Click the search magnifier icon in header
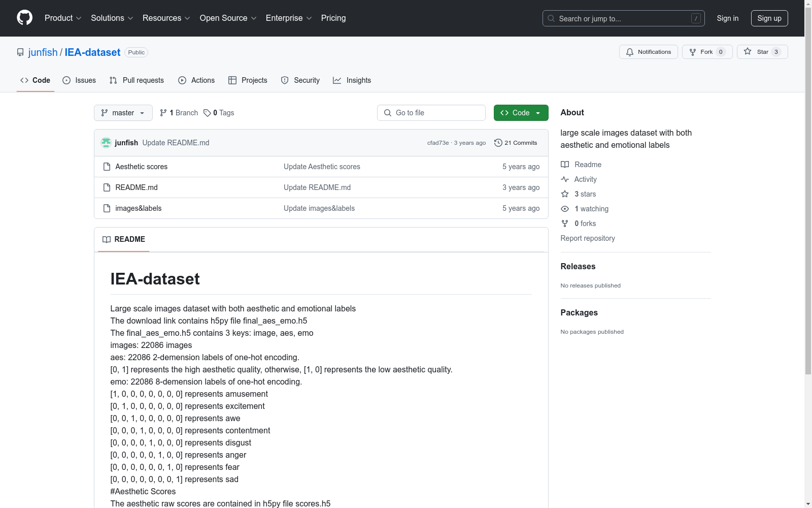This screenshot has height=508, width=812. pos(551,18)
